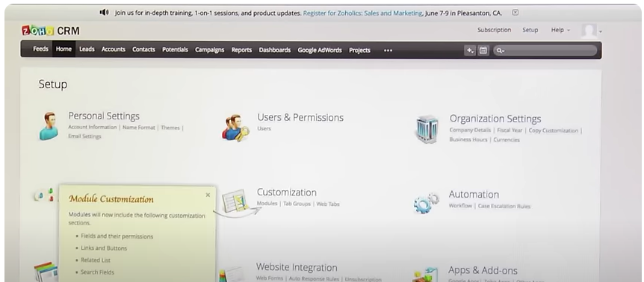
Task: Click 'Links and Buttons' bullet text
Action: point(104,248)
